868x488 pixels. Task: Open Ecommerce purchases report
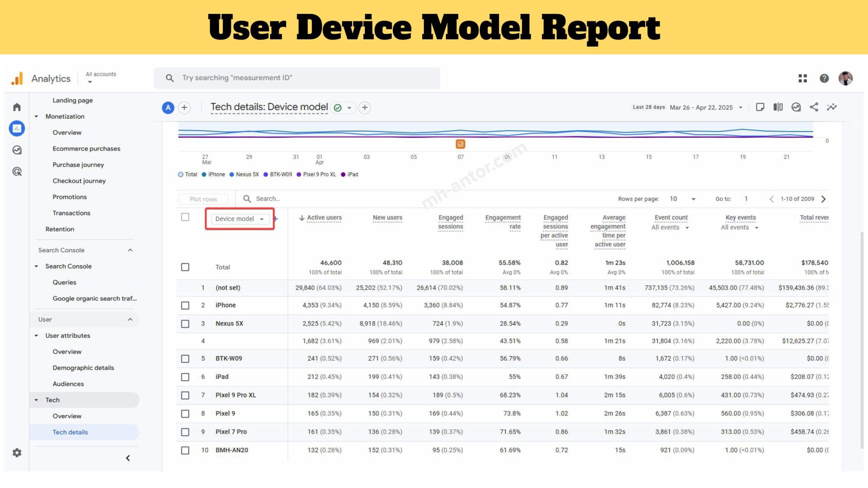[86, 149]
